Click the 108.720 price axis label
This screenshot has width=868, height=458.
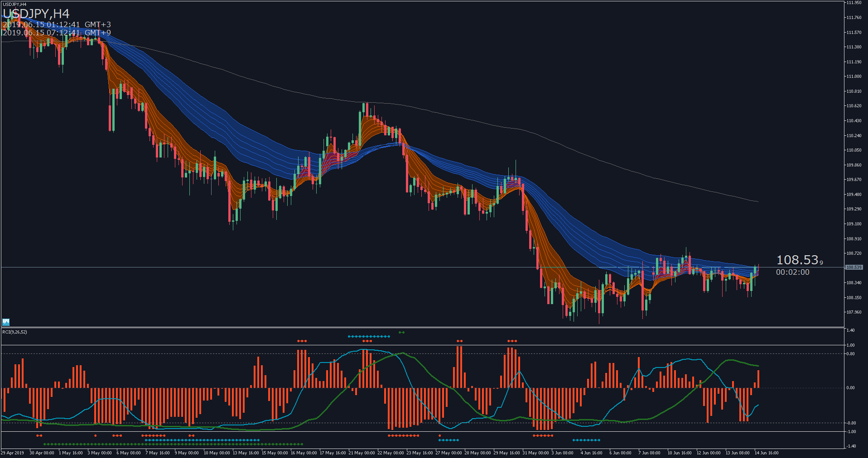[x=854, y=253]
